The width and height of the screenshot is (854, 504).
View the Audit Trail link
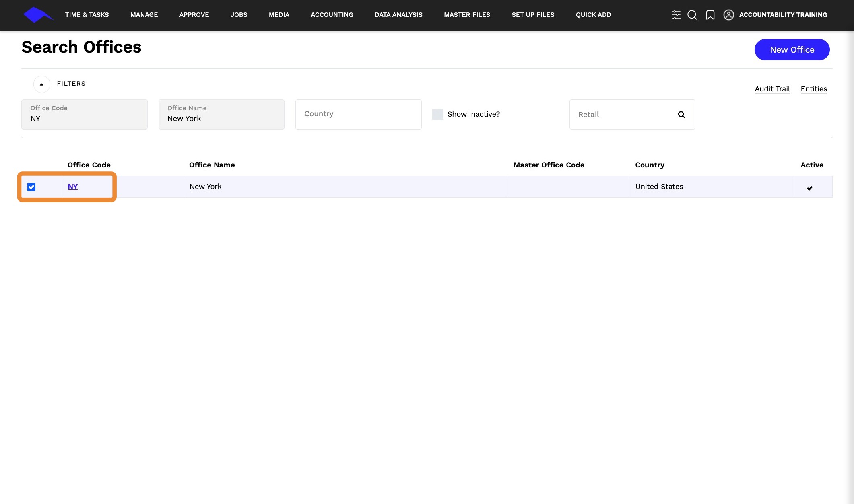(772, 89)
